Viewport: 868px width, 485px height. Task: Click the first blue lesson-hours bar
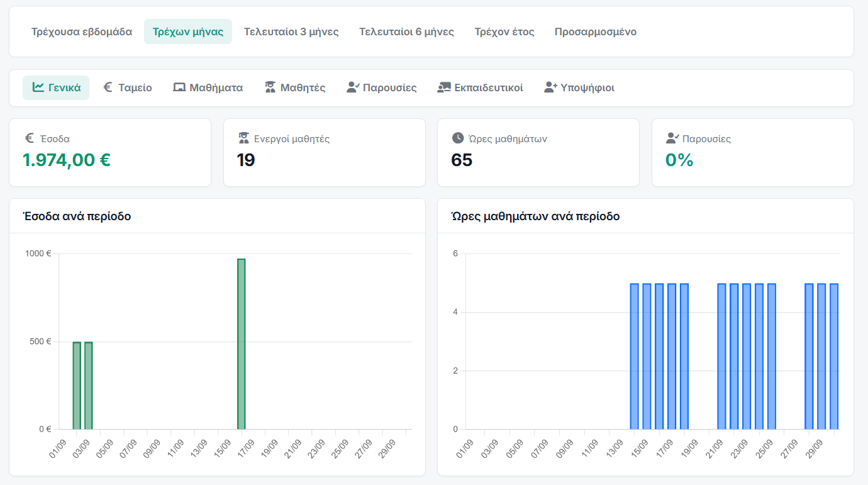click(635, 357)
